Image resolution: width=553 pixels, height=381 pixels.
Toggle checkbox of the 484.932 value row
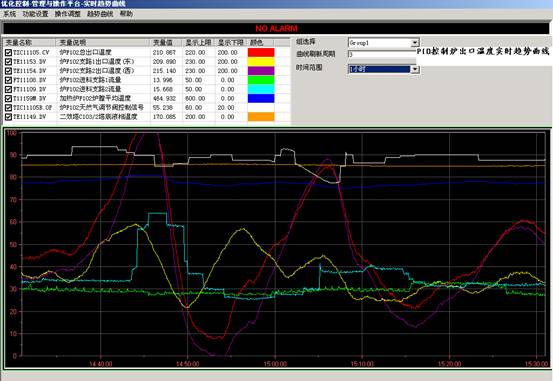pyautogui.click(x=8, y=98)
